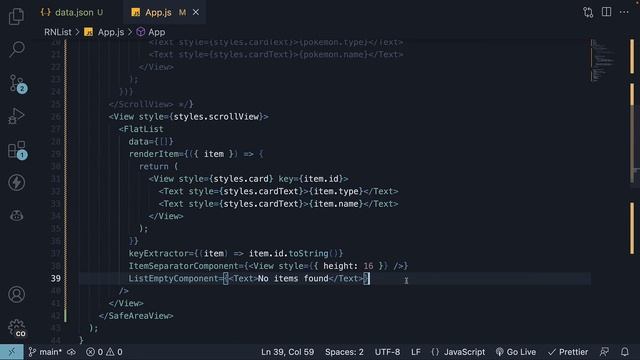
Task: Select the App.js editor tab
Action: pyautogui.click(x=158, y=13)
